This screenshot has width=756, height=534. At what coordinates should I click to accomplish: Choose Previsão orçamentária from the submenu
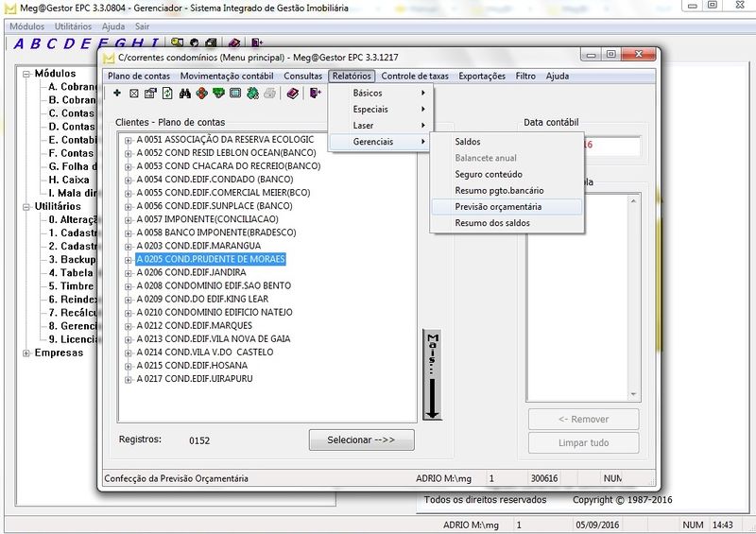pos(498,206)
